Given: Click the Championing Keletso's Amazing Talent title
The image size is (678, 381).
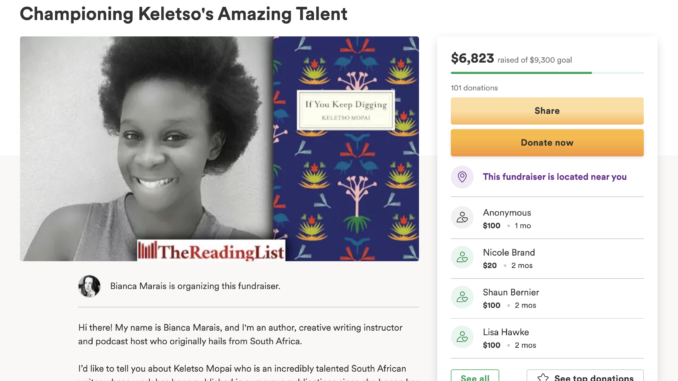Looking at the screenshot, I should (183, 14).
